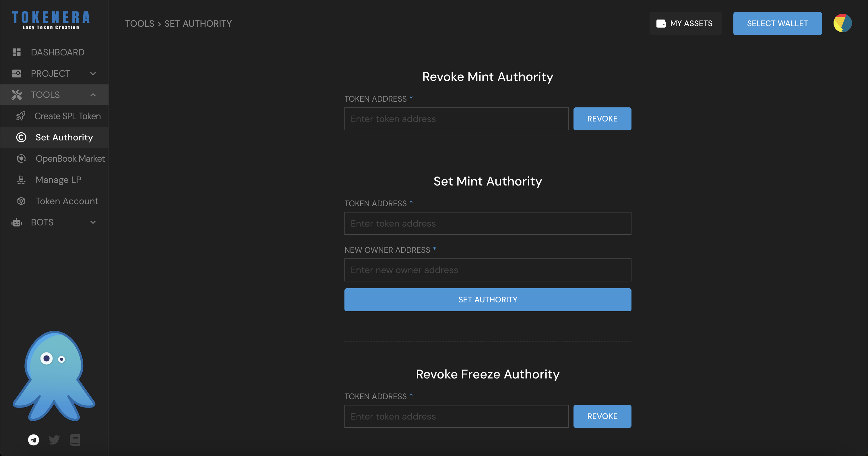Screen dimensions: 868x456
Task: Select the Create SPL Token tool
Action: coord(67,116)
